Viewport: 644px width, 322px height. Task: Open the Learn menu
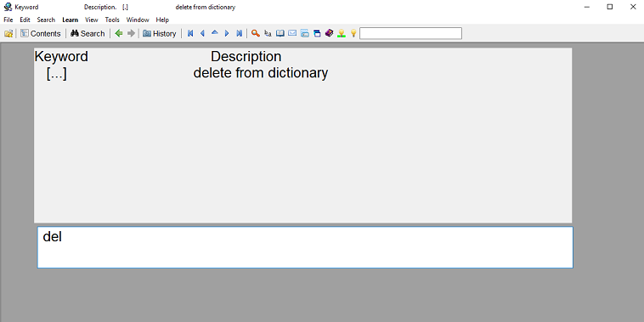pos(71,20)
